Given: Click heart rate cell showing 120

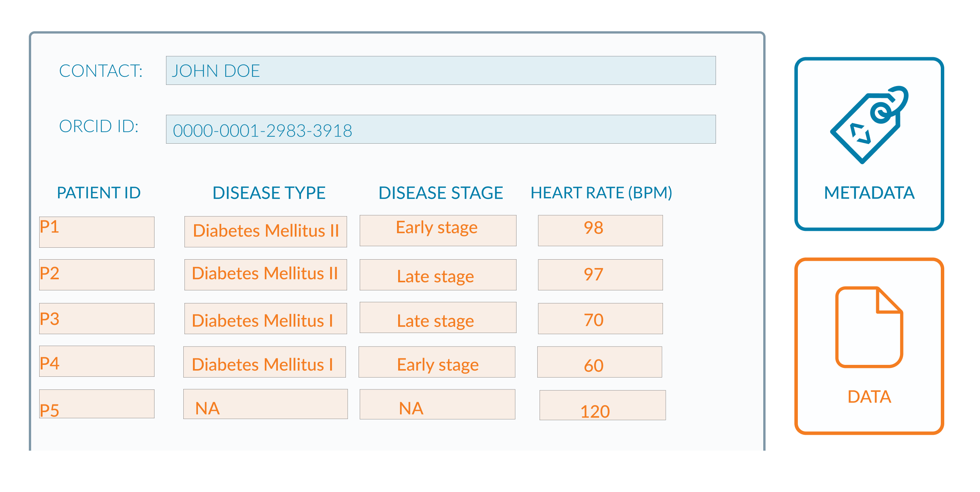Looking at the screenshot, I should click(603, 405).
